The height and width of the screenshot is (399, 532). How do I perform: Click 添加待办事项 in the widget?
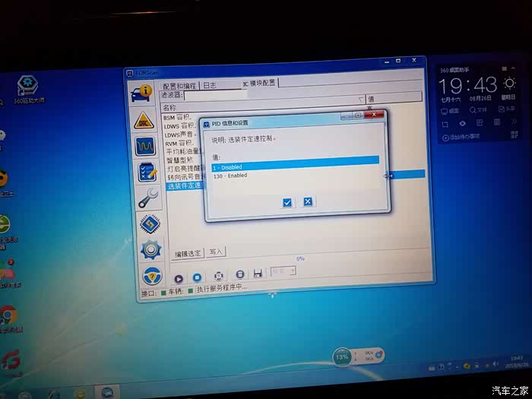(461, 137)
